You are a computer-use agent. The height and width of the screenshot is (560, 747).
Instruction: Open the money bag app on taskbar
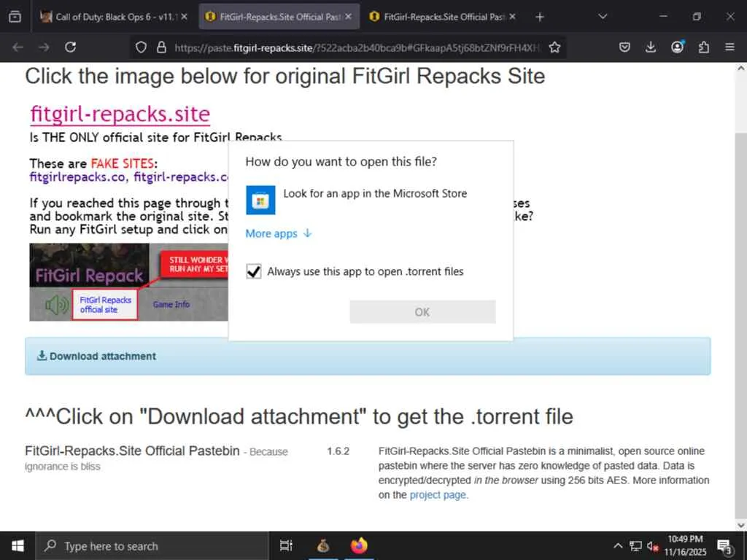click(323, 545)
